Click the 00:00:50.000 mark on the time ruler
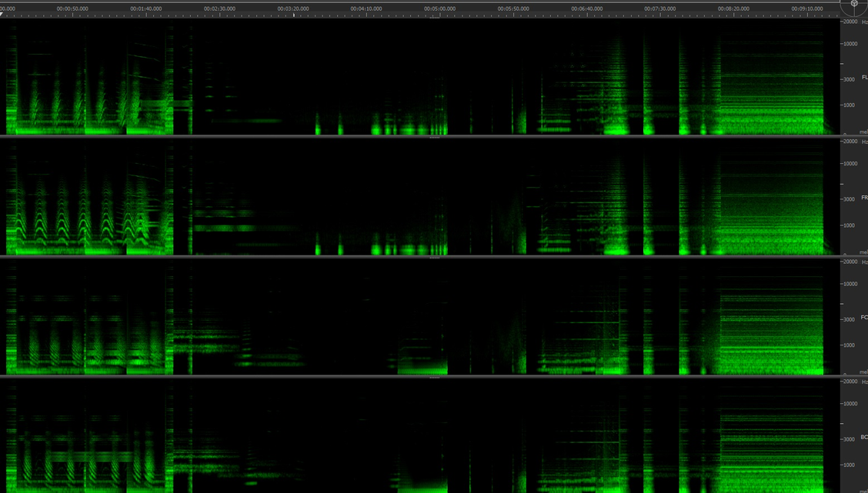This screenshot has width=868, height=493. [73, 9]
